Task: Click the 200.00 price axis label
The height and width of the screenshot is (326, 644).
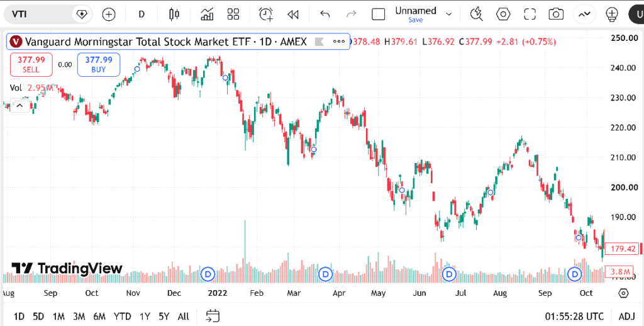Action: coord(623,187)
